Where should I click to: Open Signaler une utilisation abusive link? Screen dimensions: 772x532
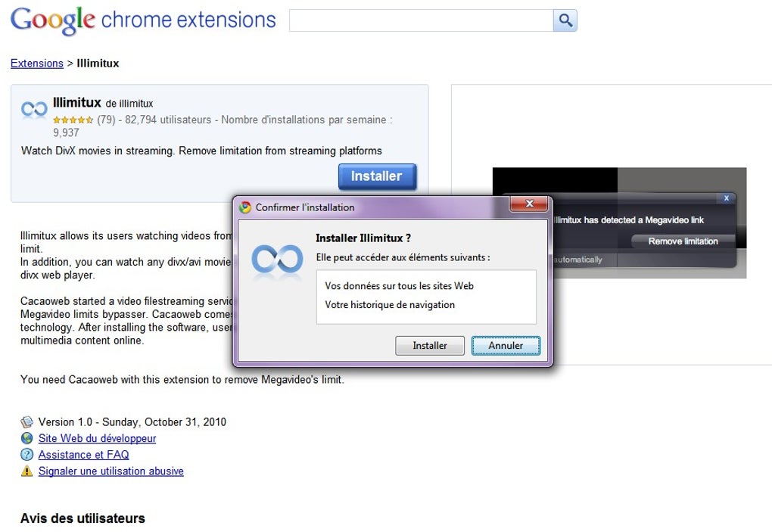(111, 471)
